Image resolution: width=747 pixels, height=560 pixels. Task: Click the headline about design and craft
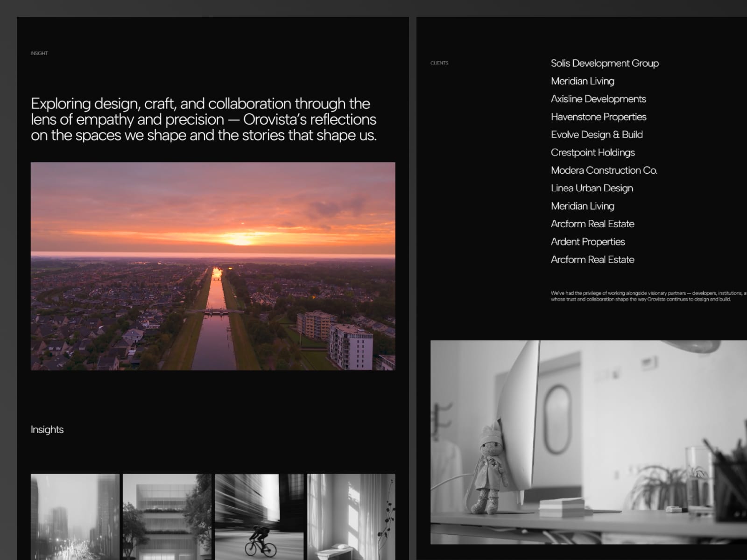pos(204,119)
